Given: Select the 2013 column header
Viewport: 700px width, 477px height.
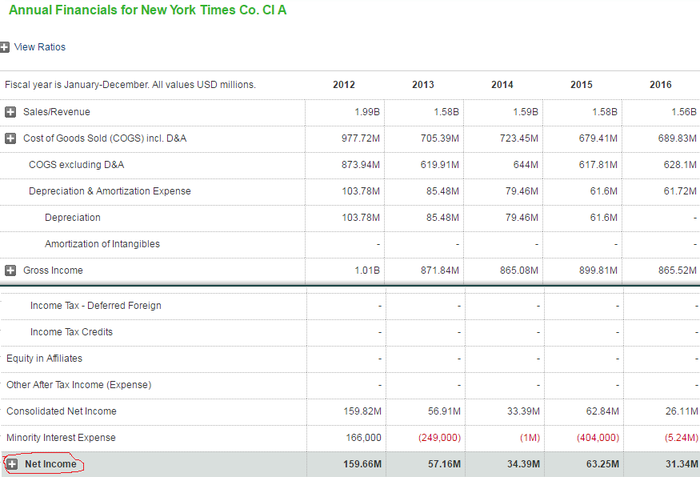Looking at the screenshot, I should tap(423, 85).
